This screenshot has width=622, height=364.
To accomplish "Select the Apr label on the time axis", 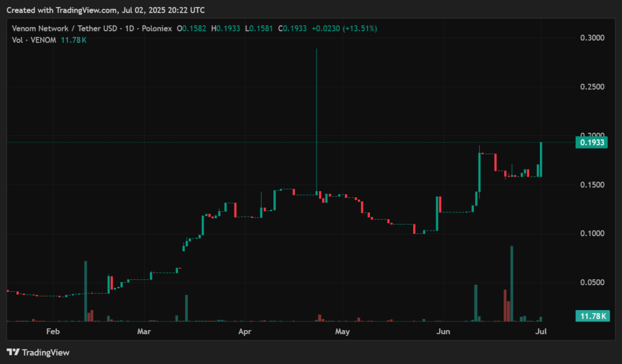I will 245,332.
